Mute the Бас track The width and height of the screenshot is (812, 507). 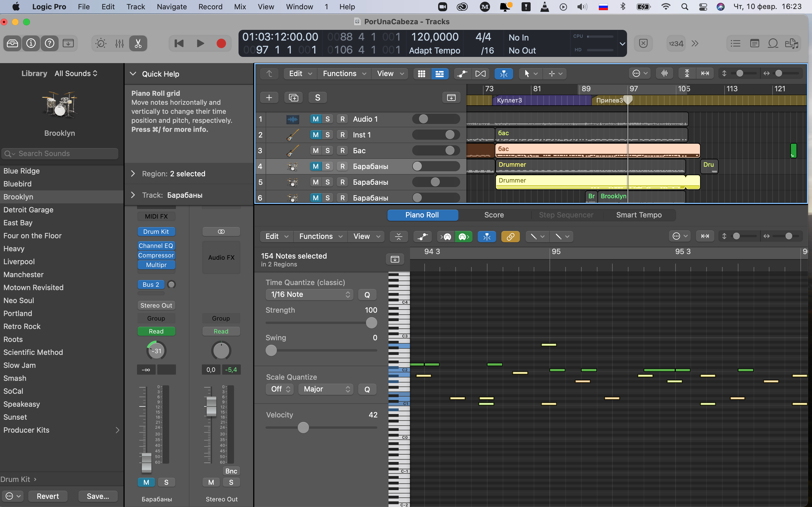pyautogui.click(x=315, y=151)
